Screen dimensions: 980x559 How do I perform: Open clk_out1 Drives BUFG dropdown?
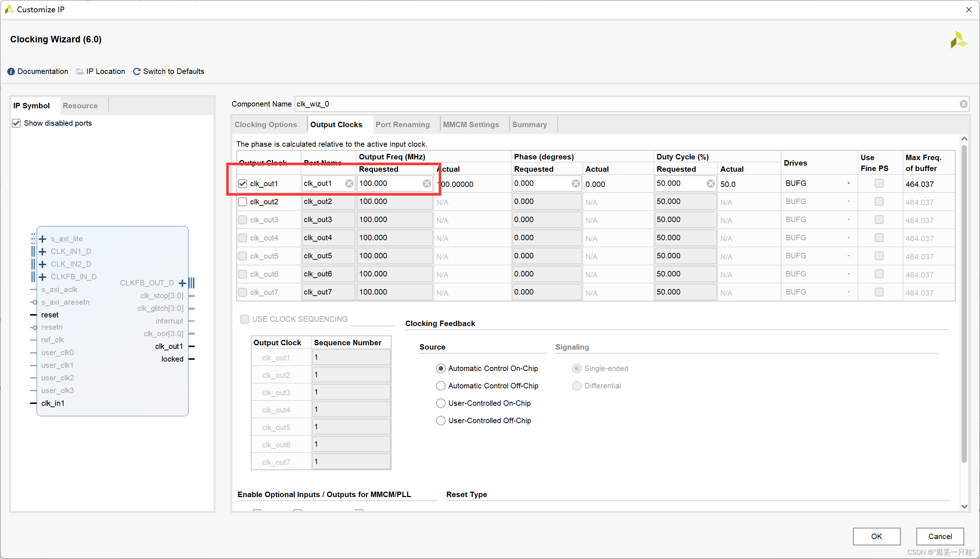(x=848, y=184)
